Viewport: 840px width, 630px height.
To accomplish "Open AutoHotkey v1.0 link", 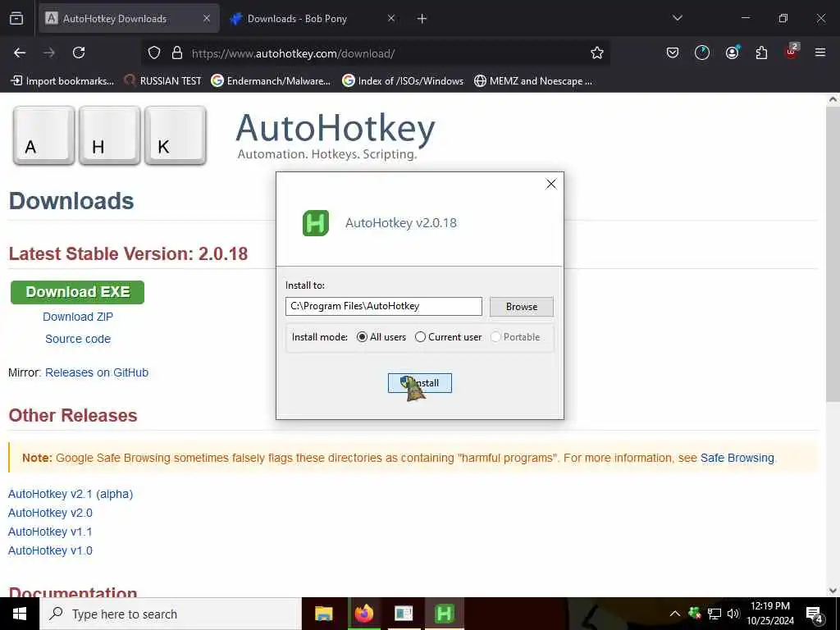I will tap(50, 550).
